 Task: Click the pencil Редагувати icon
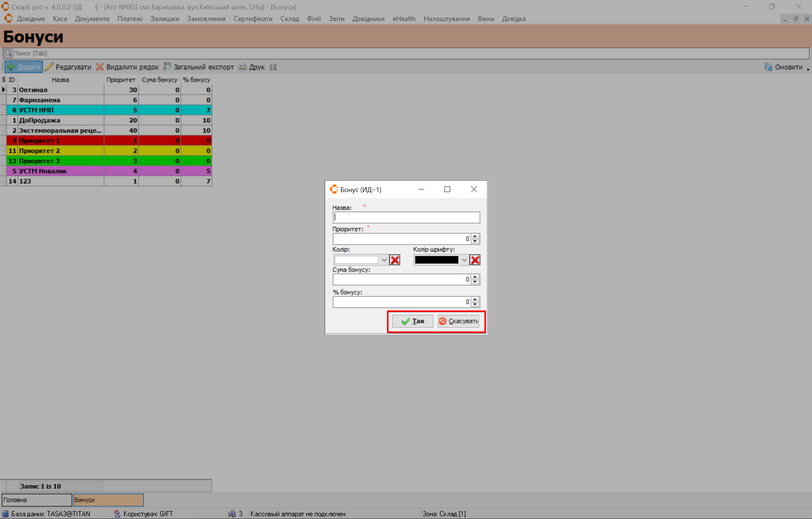49,67
